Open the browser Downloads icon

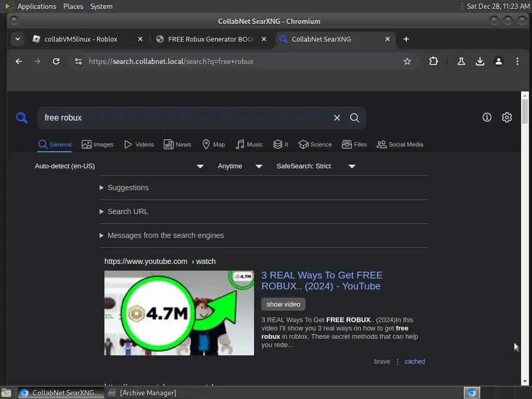tap(480, 61)
